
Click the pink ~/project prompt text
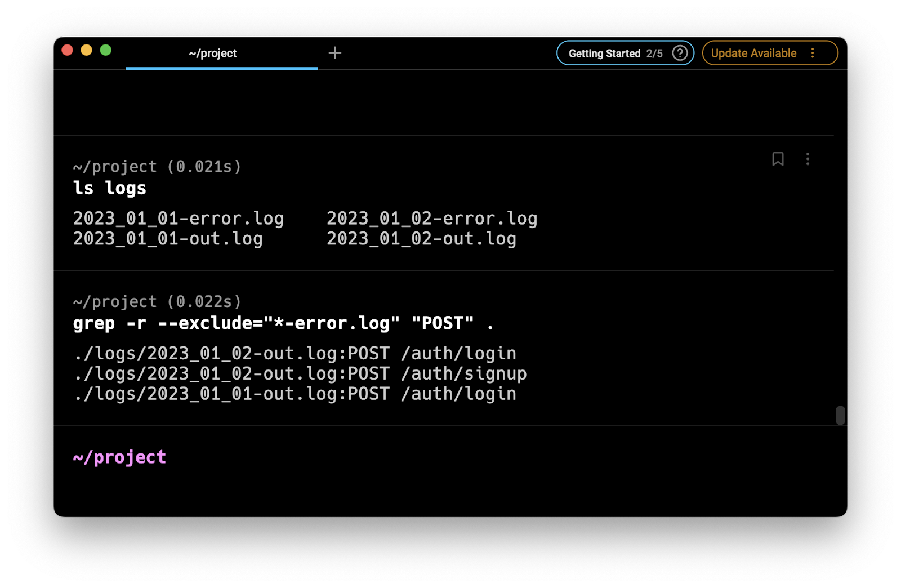click(x=120, y=457)
